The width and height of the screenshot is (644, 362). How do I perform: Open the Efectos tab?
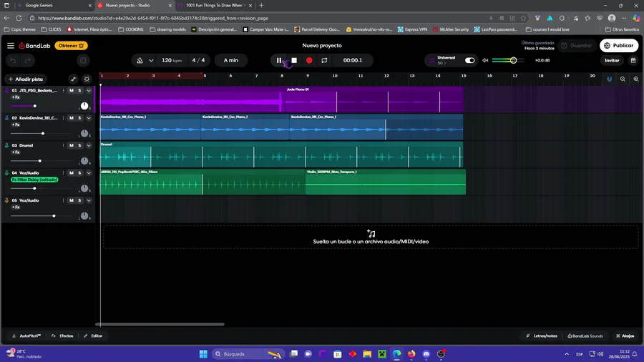point(62,336)
